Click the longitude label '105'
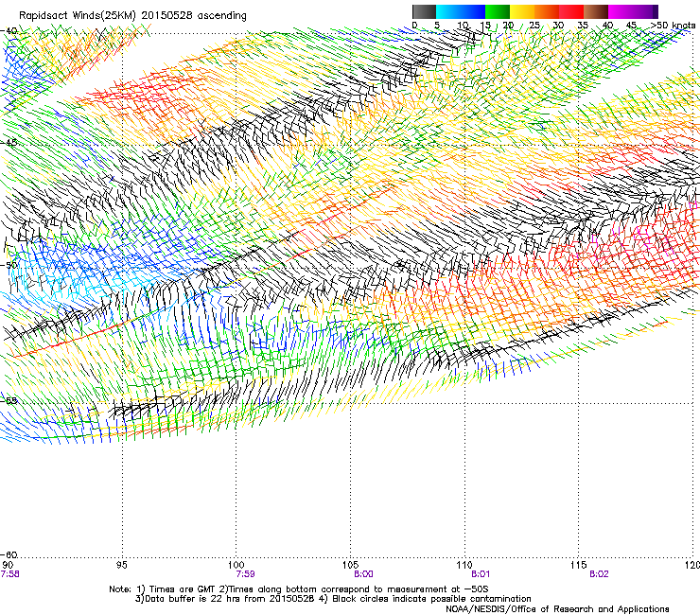The width and height of the screenshot is (700, 615). pyautogui.click(x=350, y=566)
